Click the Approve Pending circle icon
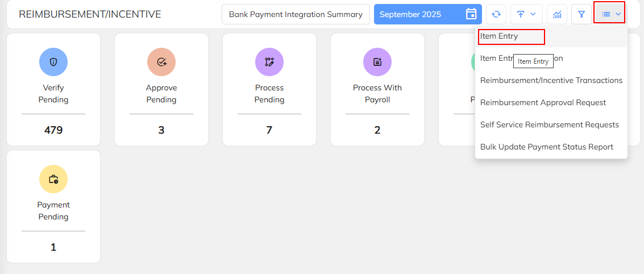 [161, 62]
